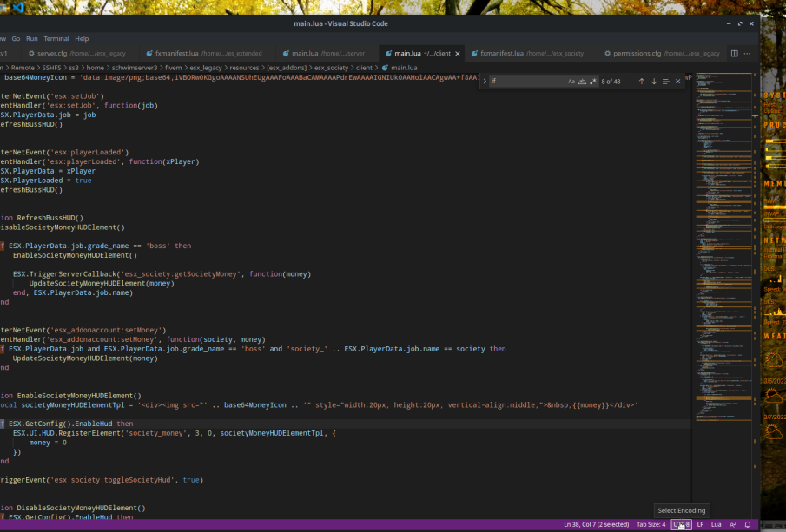The height and width of the screenshot is (532, 786).
Task: Split the editor to the right
Action: [735, 53]
